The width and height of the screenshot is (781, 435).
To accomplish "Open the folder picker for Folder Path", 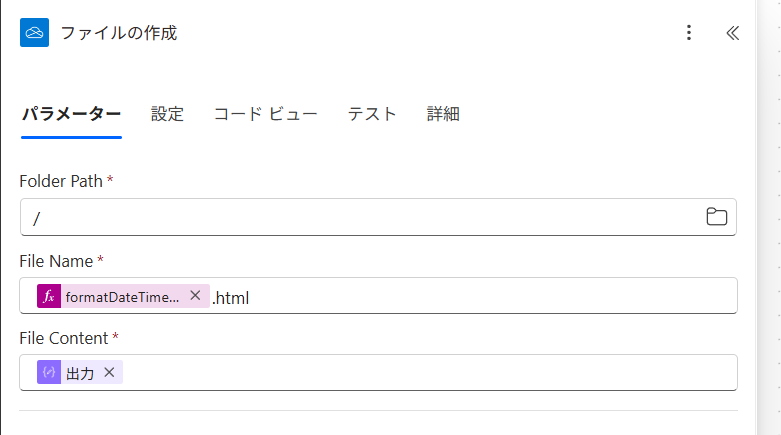I will click(716, 217).
